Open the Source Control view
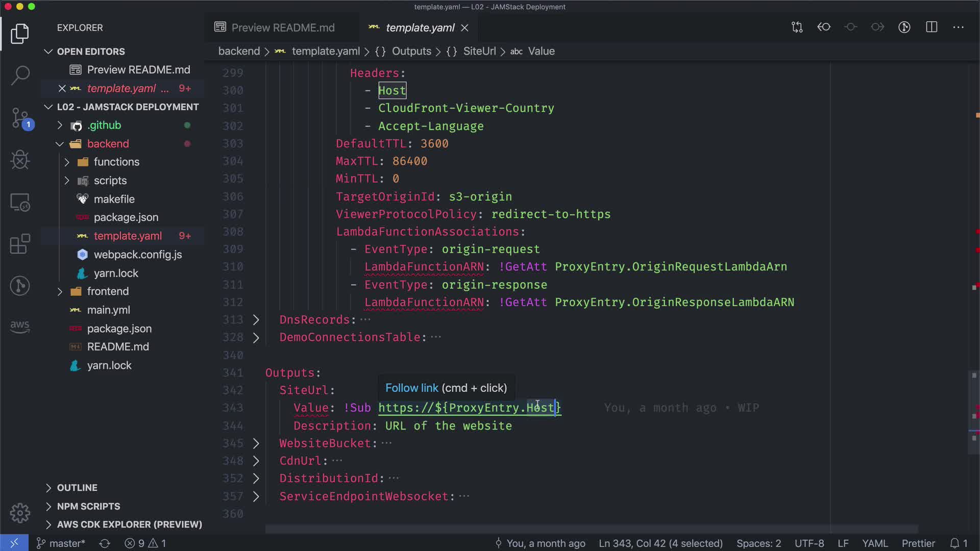Viewport: 980px width, 551px height. click(20, 118)
